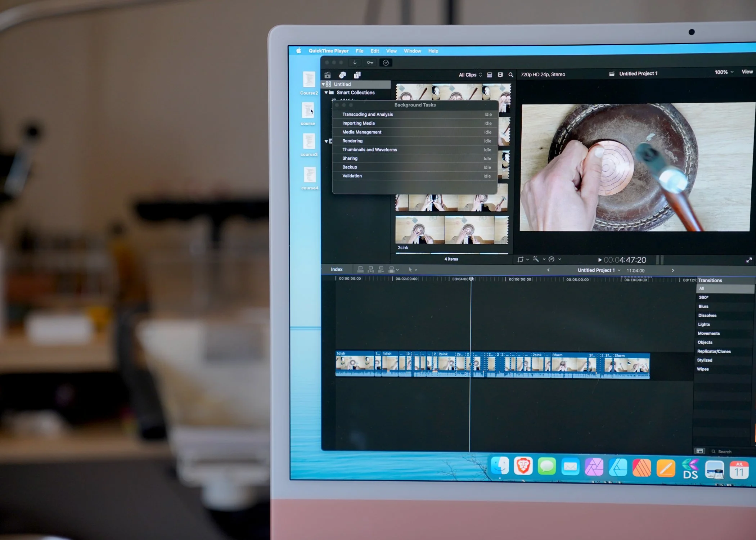756x540 pixels.
Task: Open the Window menu
Action: pyautogui.click(x=412, y=51)
